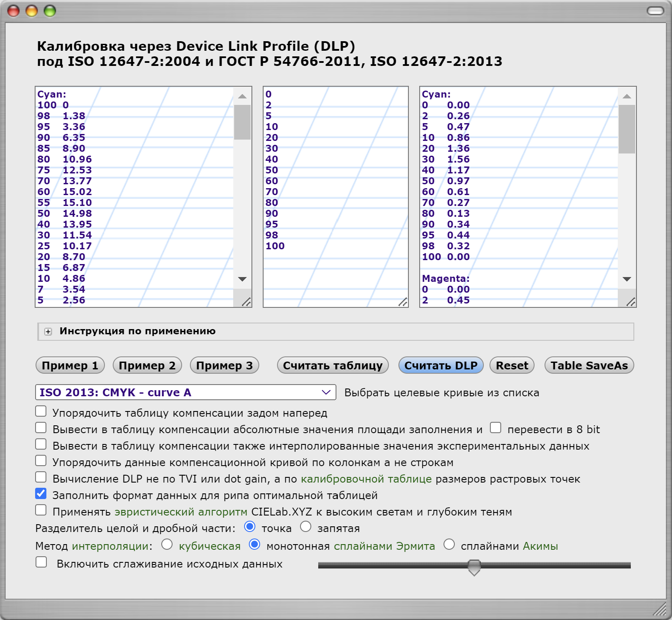Click the window resize grip at bottom-right corner

pyautogui.click(x=660, y=609)
